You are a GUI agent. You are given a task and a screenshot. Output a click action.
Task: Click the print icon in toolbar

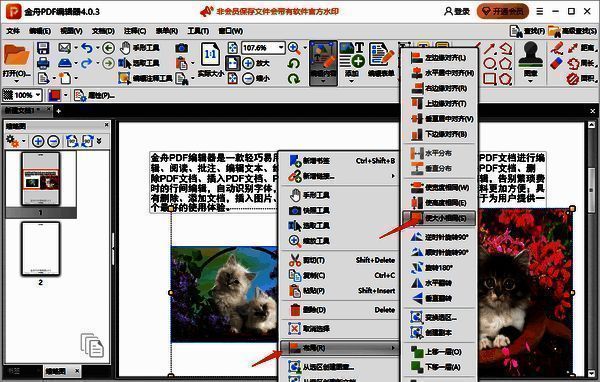43,63
